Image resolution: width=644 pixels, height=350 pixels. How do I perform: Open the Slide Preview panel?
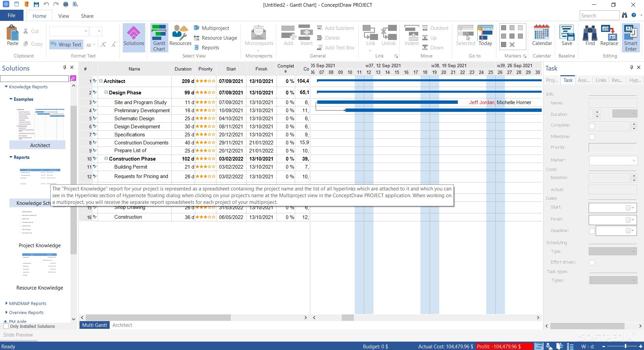pyautogui.click(x=18, y=335)
